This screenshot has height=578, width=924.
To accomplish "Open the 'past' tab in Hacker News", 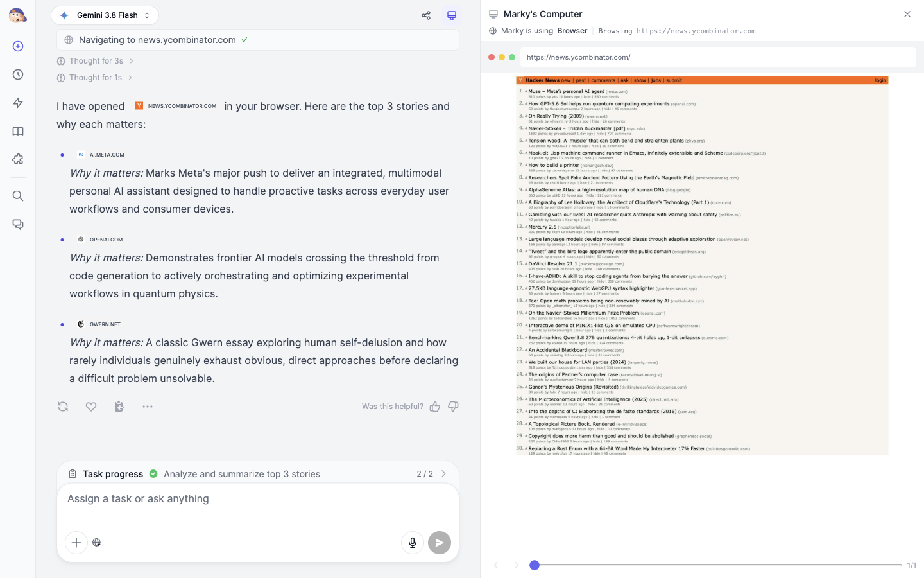I will pos(581,80).
